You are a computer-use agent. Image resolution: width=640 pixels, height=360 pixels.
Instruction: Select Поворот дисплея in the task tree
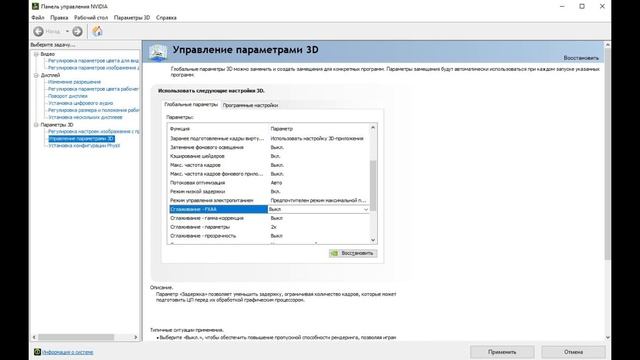click(x=68, y=96)
